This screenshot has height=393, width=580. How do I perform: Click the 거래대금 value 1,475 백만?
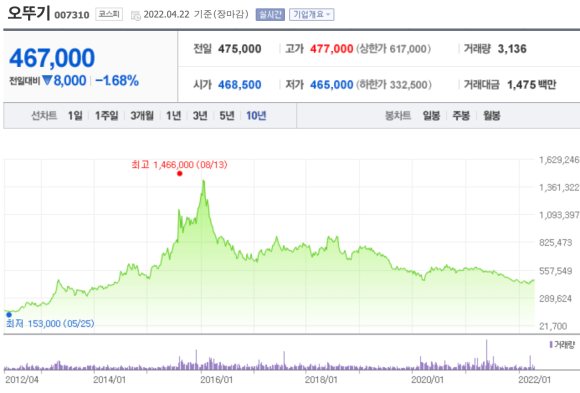click(x=532, y=85)
